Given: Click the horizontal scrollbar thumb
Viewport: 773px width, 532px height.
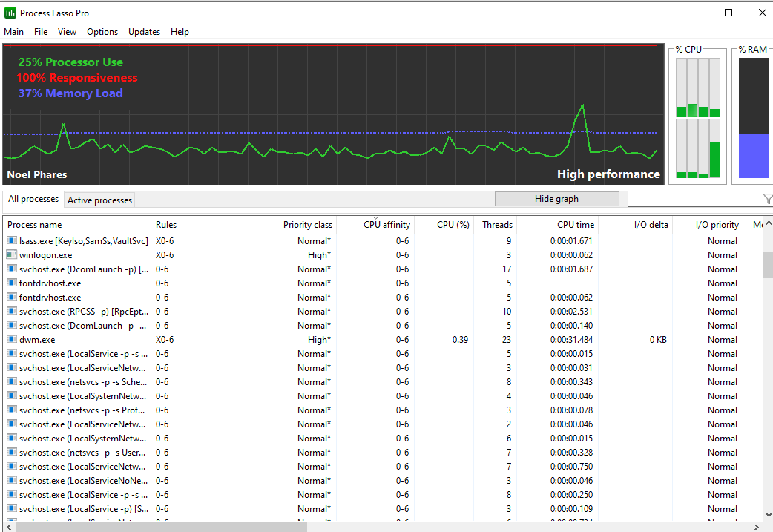Looking at the screenshot, I should pyautogui.click(x=161, y=527).
